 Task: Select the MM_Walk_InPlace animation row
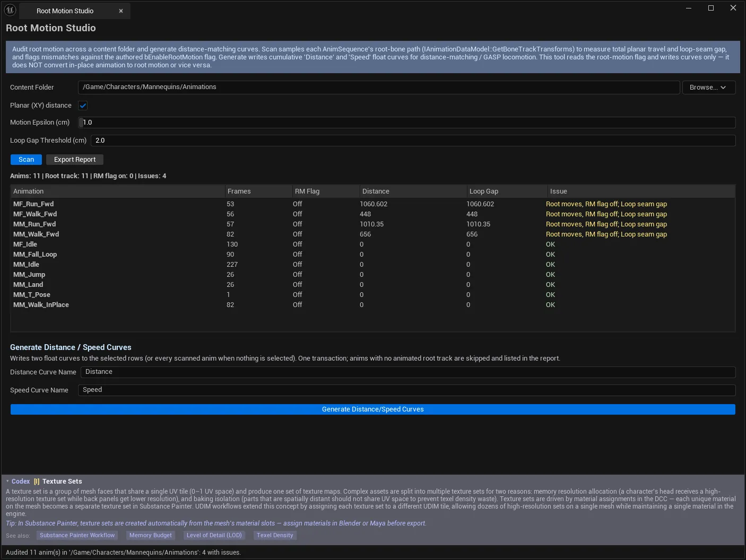pyautogui.click(x=372, y=305)
